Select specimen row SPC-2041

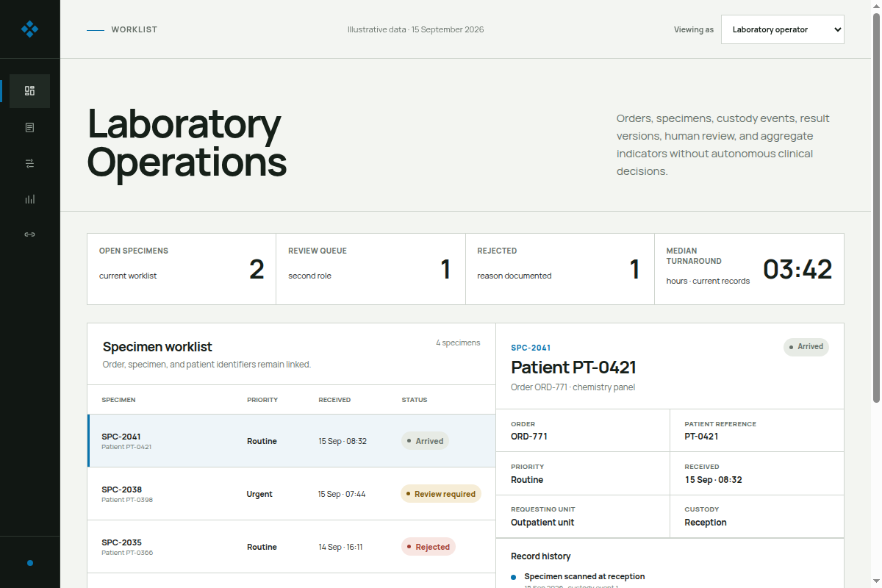tap(291, 441)
